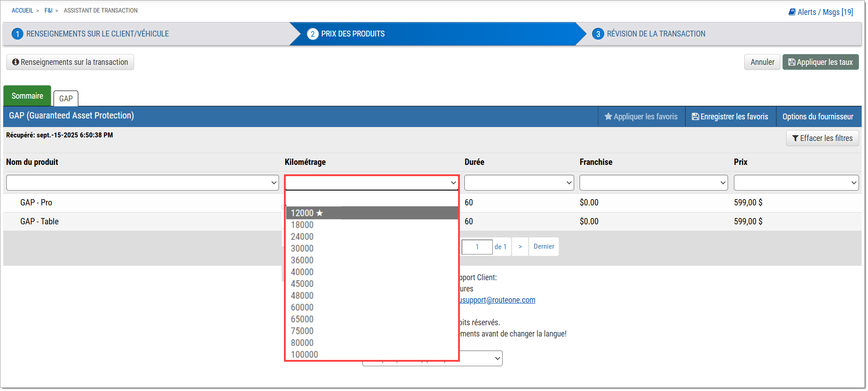
Task: Click Effacer les filtres funnel button
Action: (x=822, y=138)
